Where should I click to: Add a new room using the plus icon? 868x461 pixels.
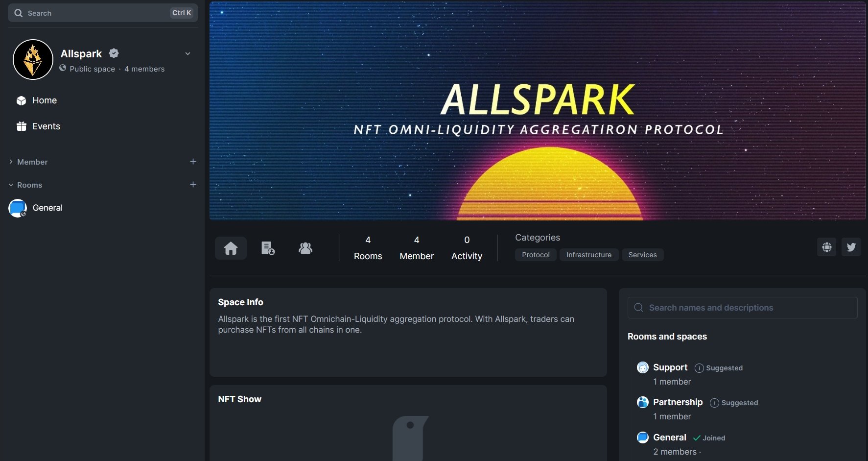(193, 184)
